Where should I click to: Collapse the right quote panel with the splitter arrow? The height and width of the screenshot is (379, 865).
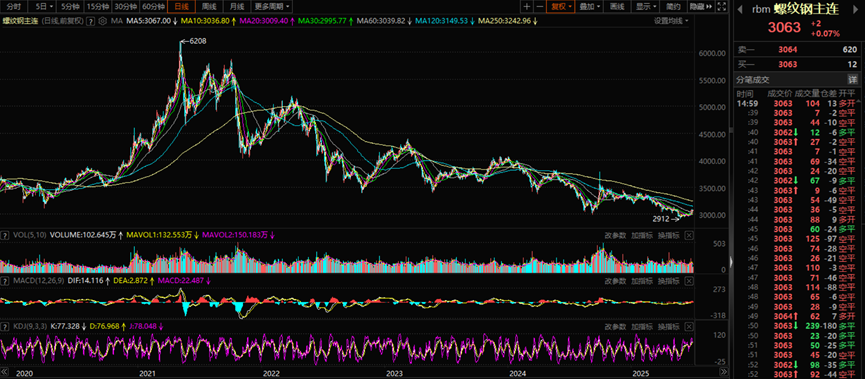730,261
